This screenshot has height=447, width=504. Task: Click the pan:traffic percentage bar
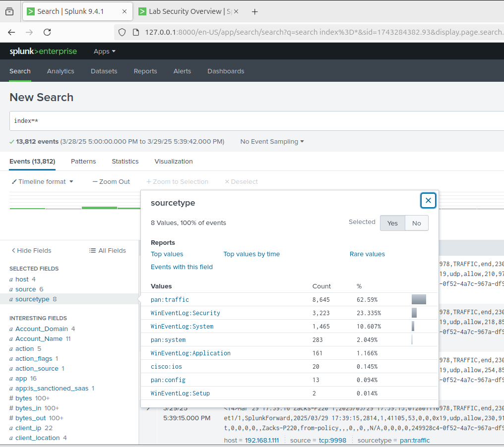(x=419, y=299)
